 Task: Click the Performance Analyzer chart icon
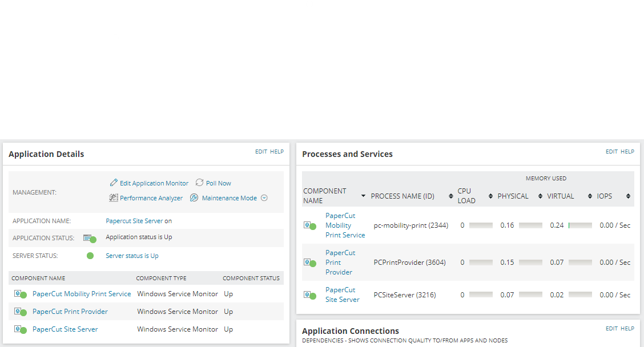(x=114, y=197)
